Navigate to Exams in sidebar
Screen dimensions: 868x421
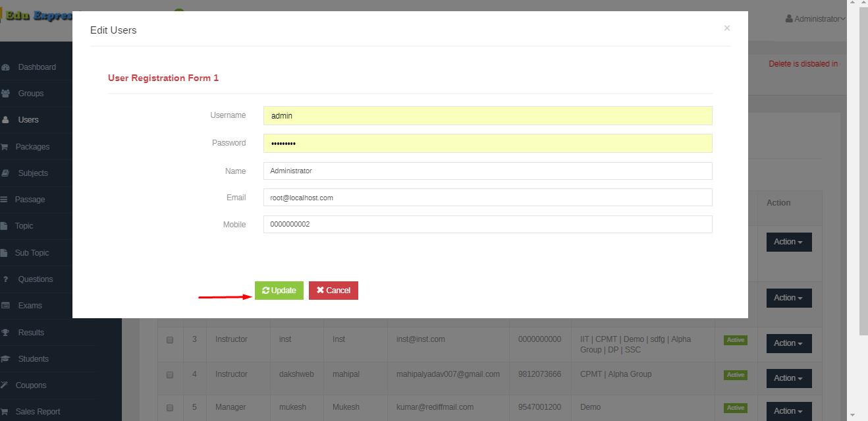[30, 306]
